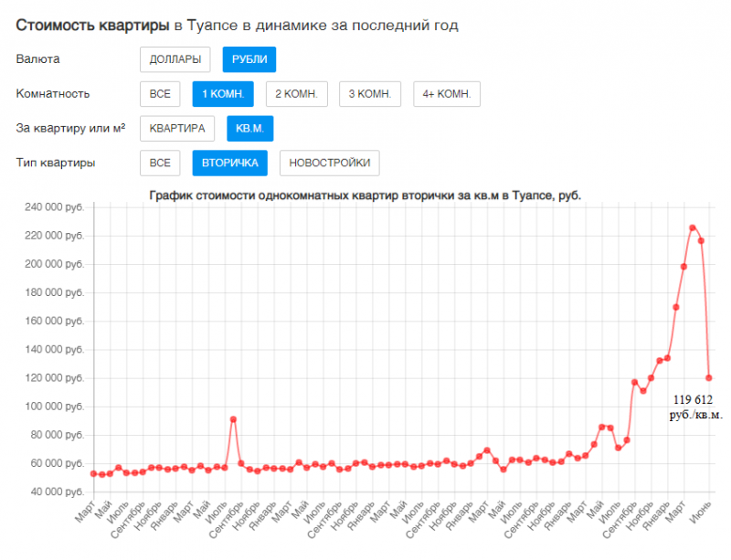Screen dimensions: 731x560
Task: Select ВСЕ in the Комнатность filter
Action: [x=160, y=93]
